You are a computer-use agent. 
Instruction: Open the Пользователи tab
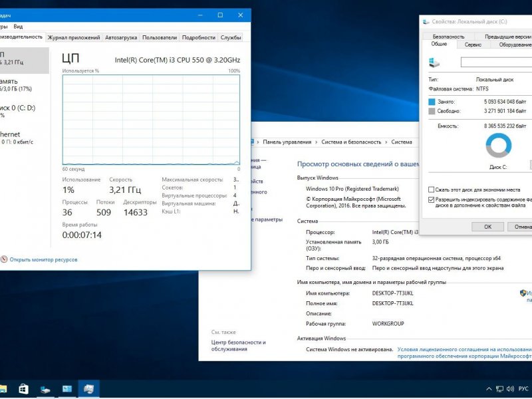click(160, 37)
